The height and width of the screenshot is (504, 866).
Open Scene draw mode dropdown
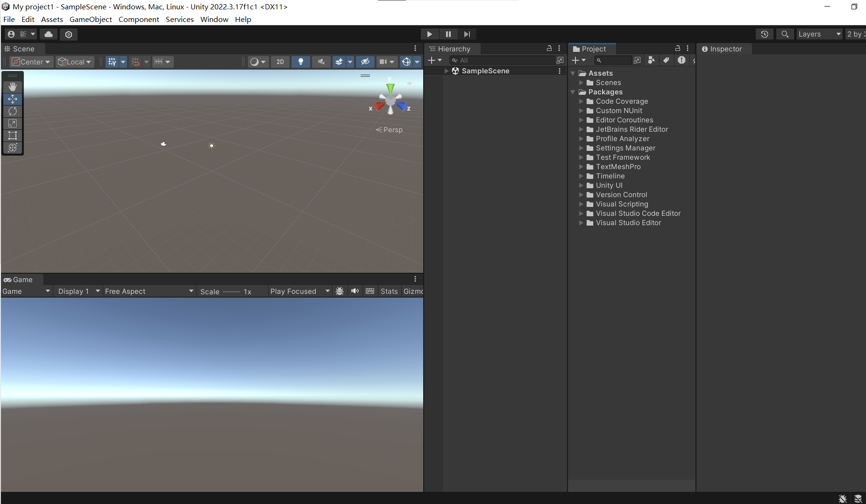(258, 62)
